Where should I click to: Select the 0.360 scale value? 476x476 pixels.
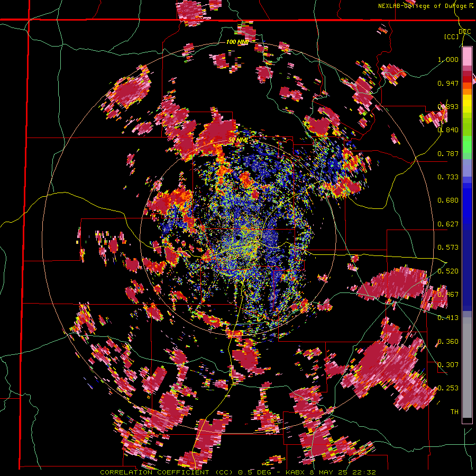(448, 342)
